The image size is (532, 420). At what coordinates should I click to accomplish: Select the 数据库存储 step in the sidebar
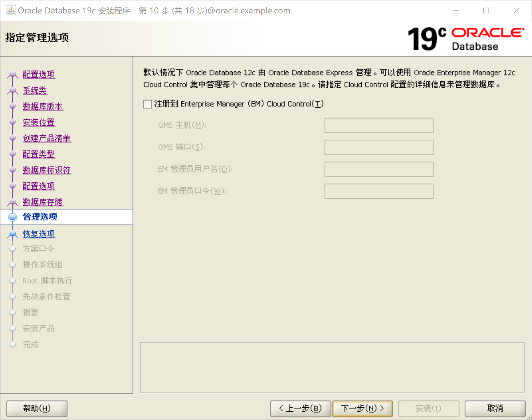click(x=43, y=202)
